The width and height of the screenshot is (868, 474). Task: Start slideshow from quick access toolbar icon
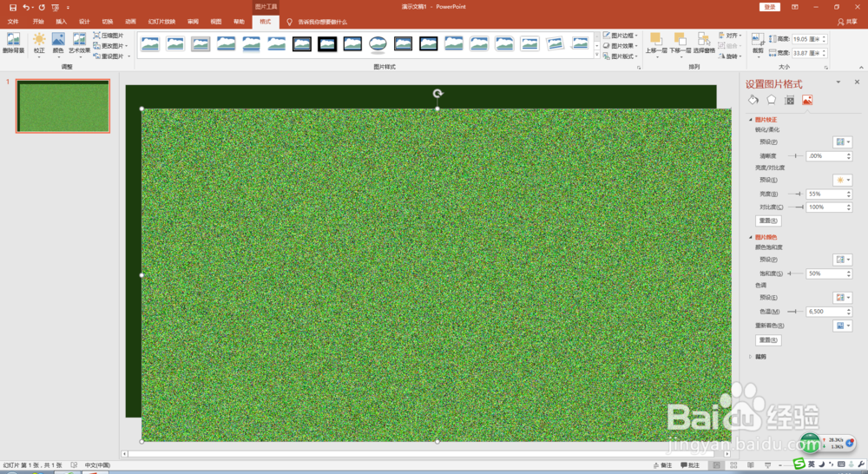(56, 7)
